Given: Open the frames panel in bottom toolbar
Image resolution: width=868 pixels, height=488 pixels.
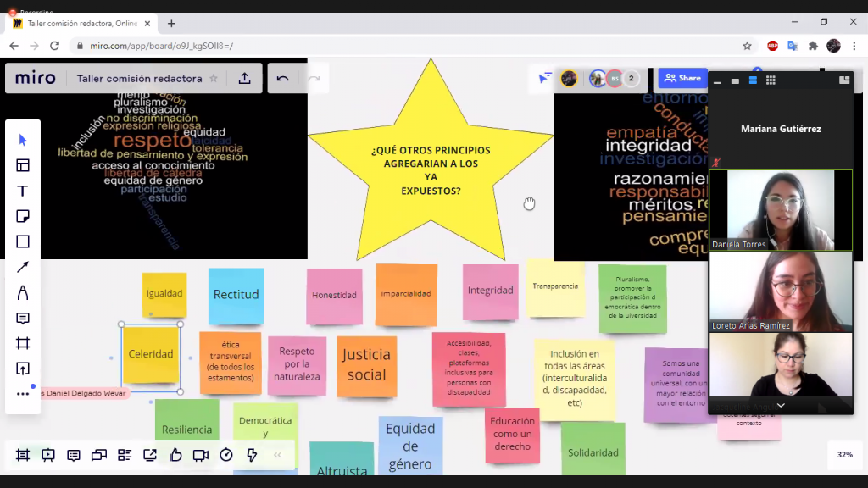Looking at the screenshot, I should pos(23,455).
